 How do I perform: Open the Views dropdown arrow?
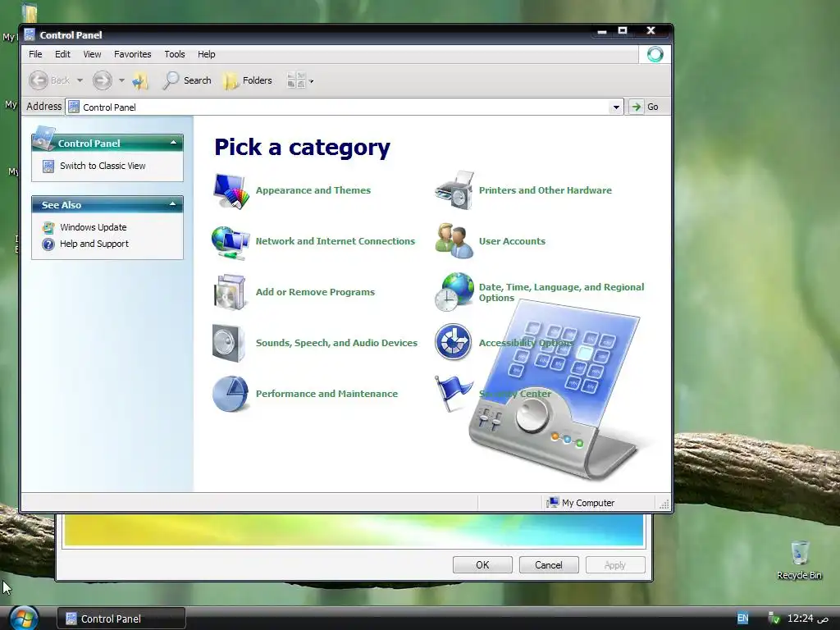click(311, 81)
